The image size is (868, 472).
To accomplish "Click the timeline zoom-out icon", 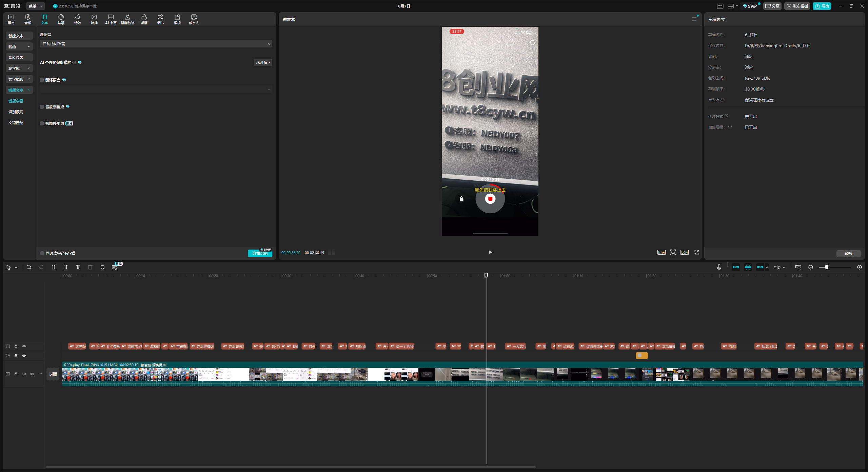I will [x=811, y=267].
